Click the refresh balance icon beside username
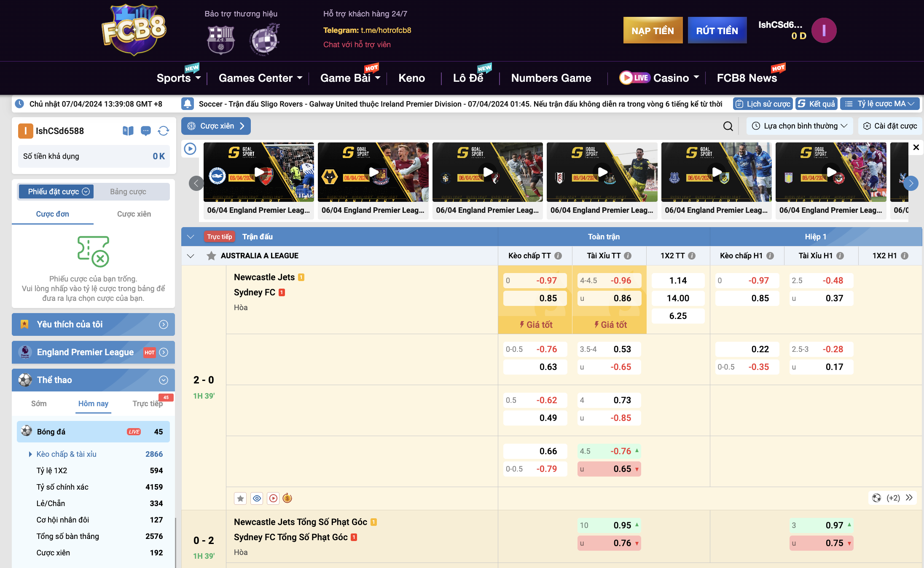 coord(163,131)
